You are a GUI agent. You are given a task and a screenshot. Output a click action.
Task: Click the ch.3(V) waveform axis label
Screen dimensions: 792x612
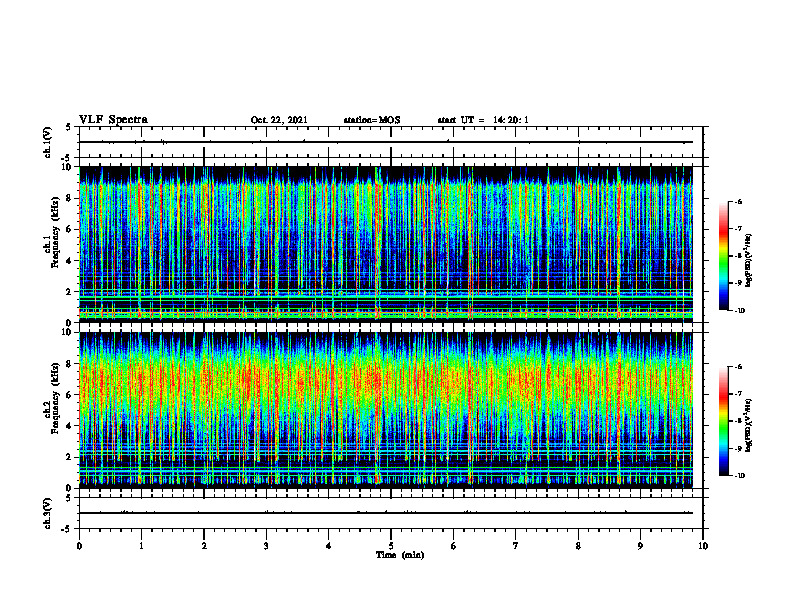pos(47,513)
